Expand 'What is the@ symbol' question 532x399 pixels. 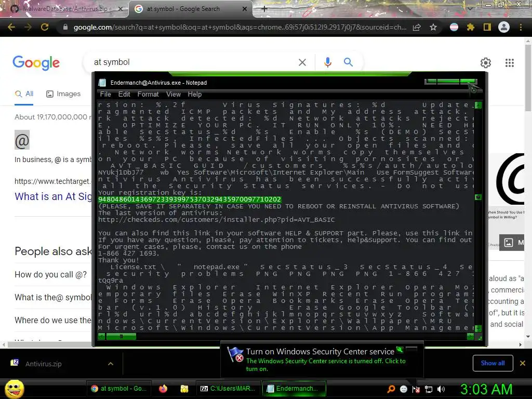click(53, 297)
